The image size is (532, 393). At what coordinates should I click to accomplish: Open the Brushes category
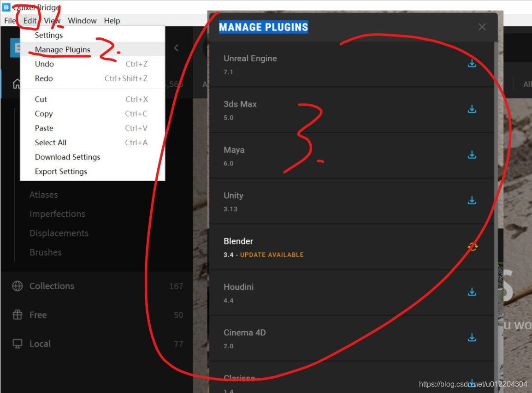pyautogui.click(x=46, y=252)
